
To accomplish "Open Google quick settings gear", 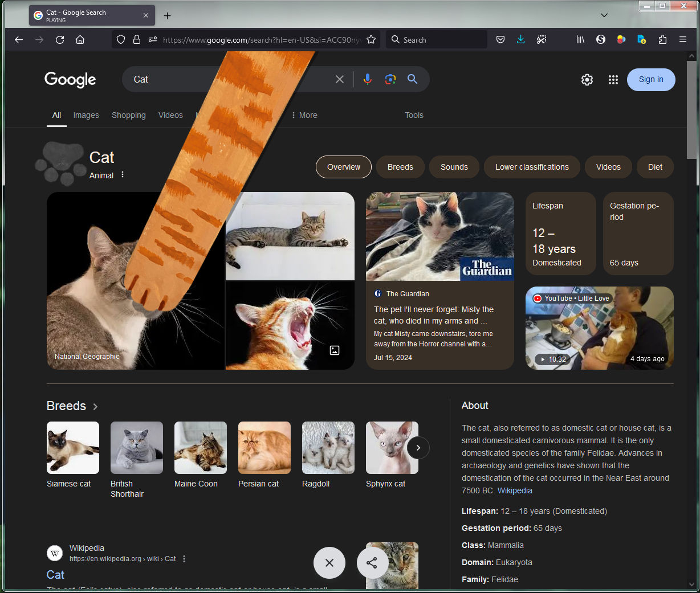I will pyautogui.click(x=587, y=80).
